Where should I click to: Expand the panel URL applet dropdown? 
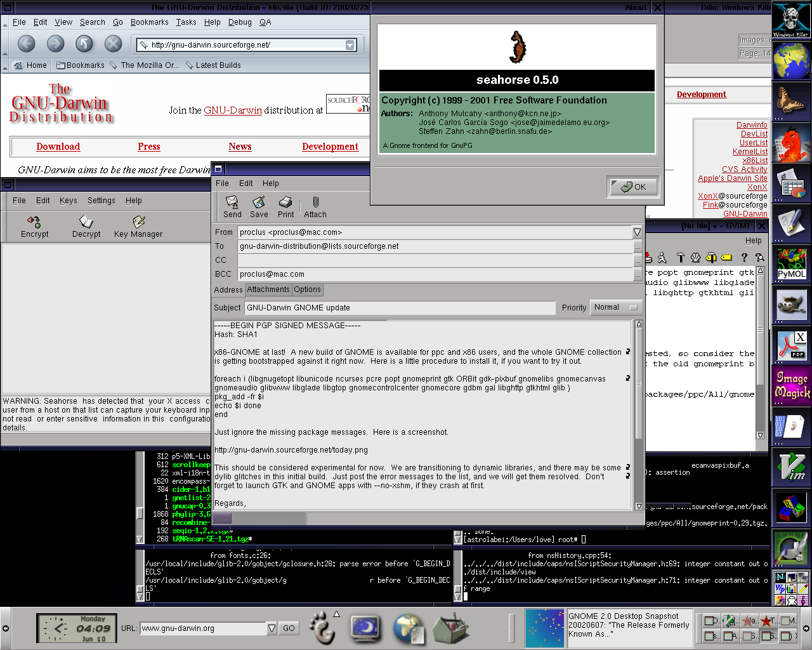(x=272, y=628)
